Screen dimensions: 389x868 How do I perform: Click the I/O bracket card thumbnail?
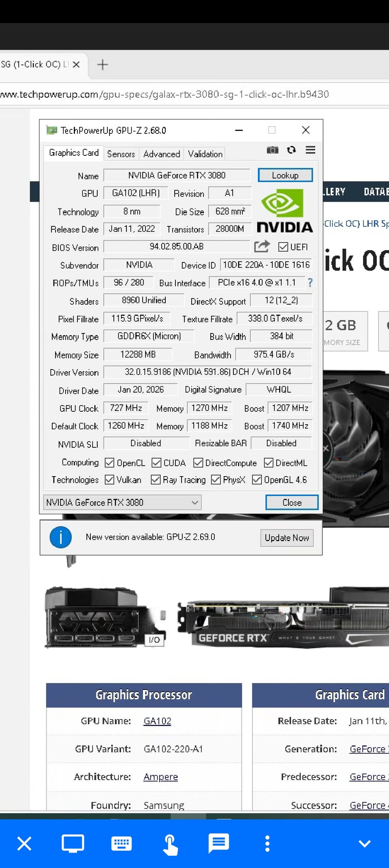tap(105, 617)
